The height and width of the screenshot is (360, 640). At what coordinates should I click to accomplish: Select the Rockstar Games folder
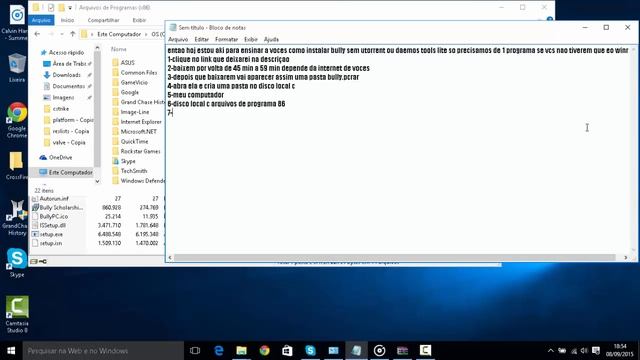click(140, 151)
